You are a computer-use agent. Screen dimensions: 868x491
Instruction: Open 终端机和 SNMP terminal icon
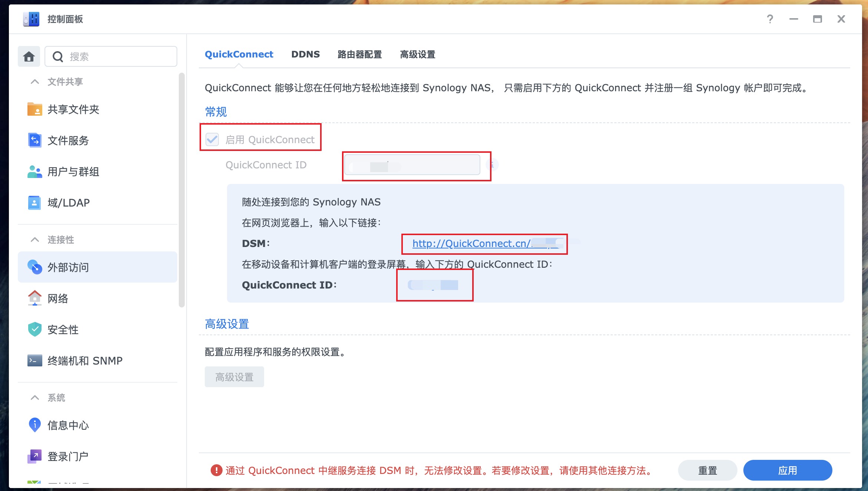(34, 360)
